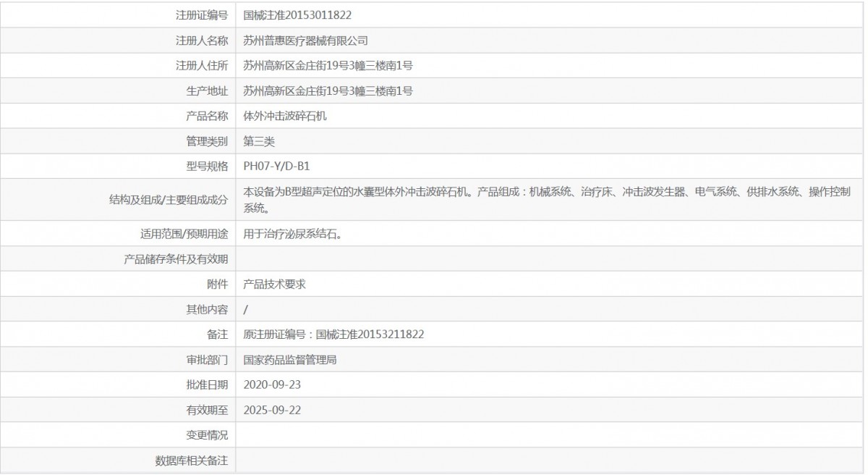Select product name 体外冲击波碎石机
The image size is (868, 475).
(285, 115)
